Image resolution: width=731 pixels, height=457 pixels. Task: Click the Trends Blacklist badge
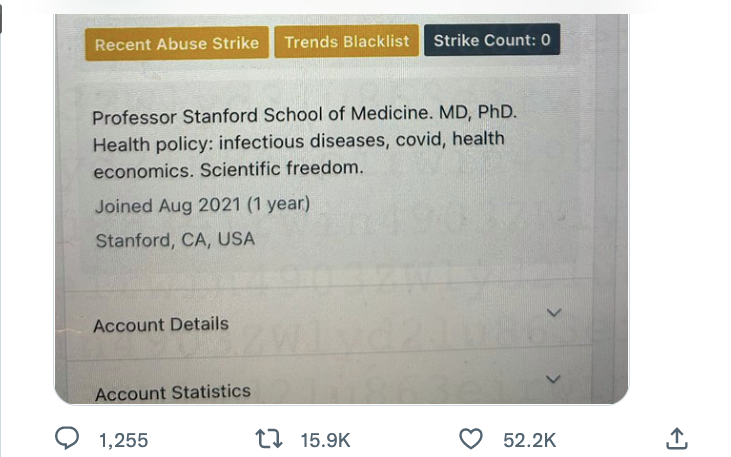(347, 42)
